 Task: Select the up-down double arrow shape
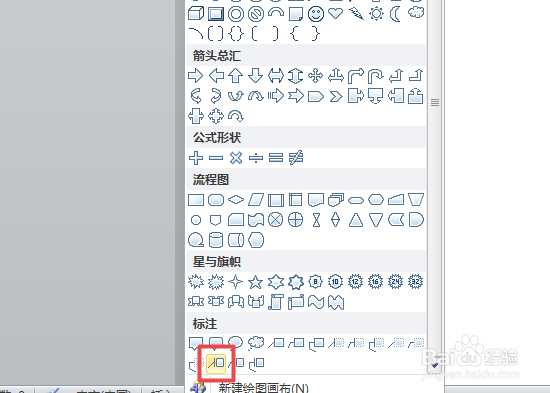pyautogui.click(x=295, y=75)
